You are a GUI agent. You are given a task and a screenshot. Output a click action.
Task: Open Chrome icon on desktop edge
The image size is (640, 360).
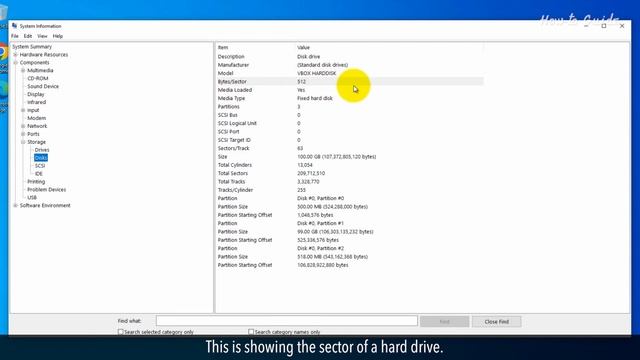click(3, 53)
